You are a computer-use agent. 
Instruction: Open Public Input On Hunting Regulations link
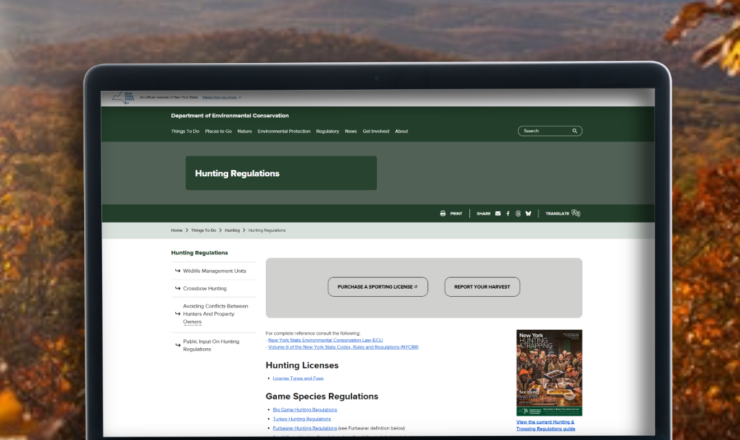coord(211,345)
